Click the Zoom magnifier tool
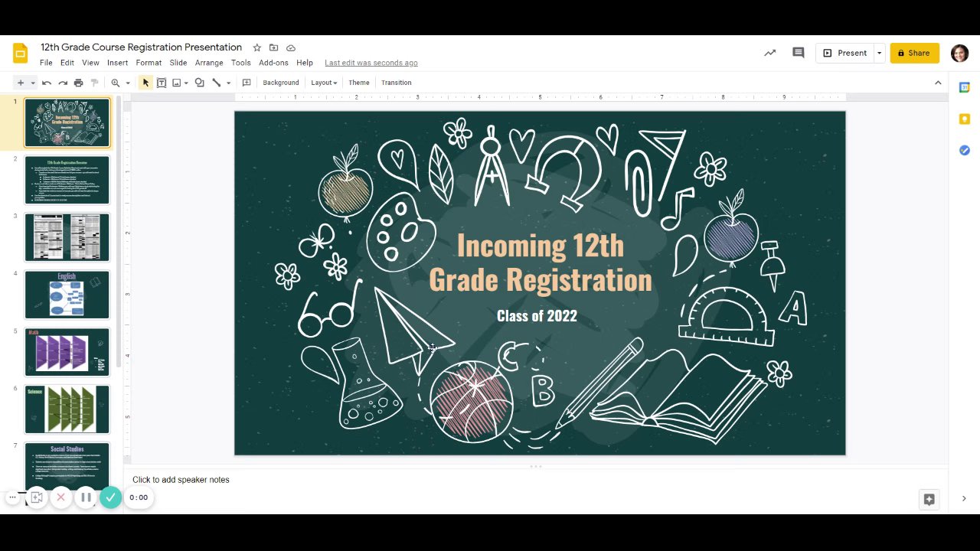The width and height of the screenshot is (980, 551). pos(116,83)
